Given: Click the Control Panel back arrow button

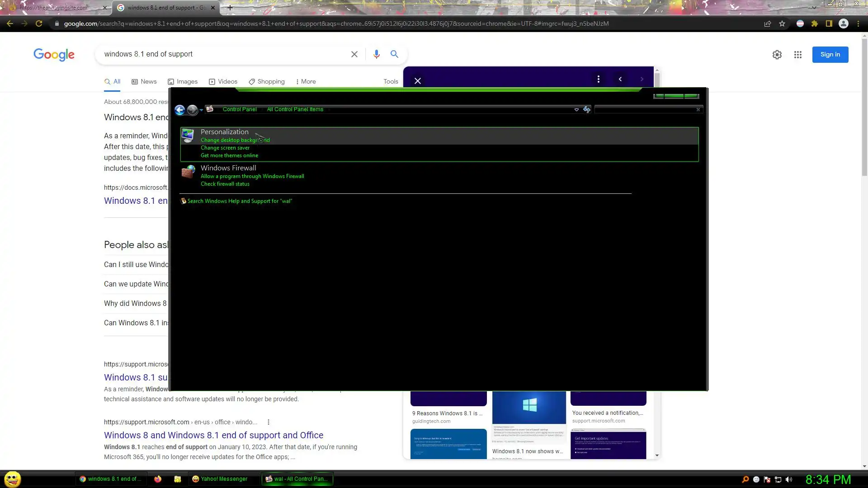Looking at the screenshot, I should point(179,110).
